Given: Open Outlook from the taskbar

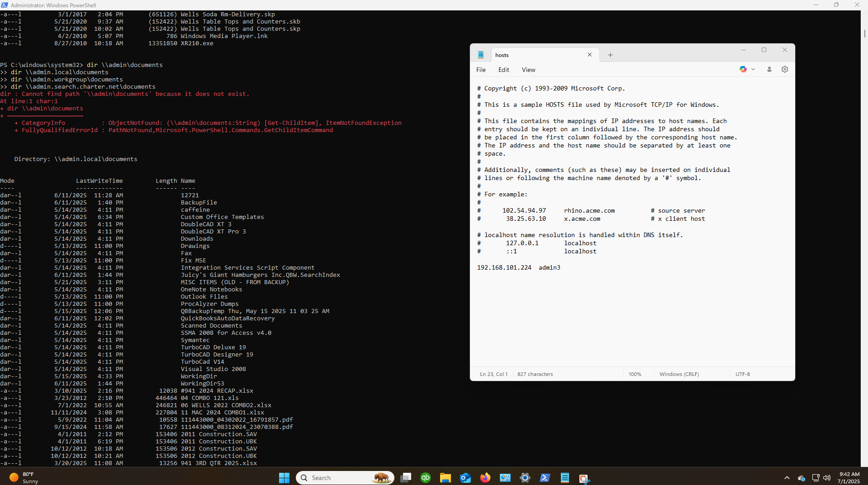Looking at the screenshot, I should point(465,478).
